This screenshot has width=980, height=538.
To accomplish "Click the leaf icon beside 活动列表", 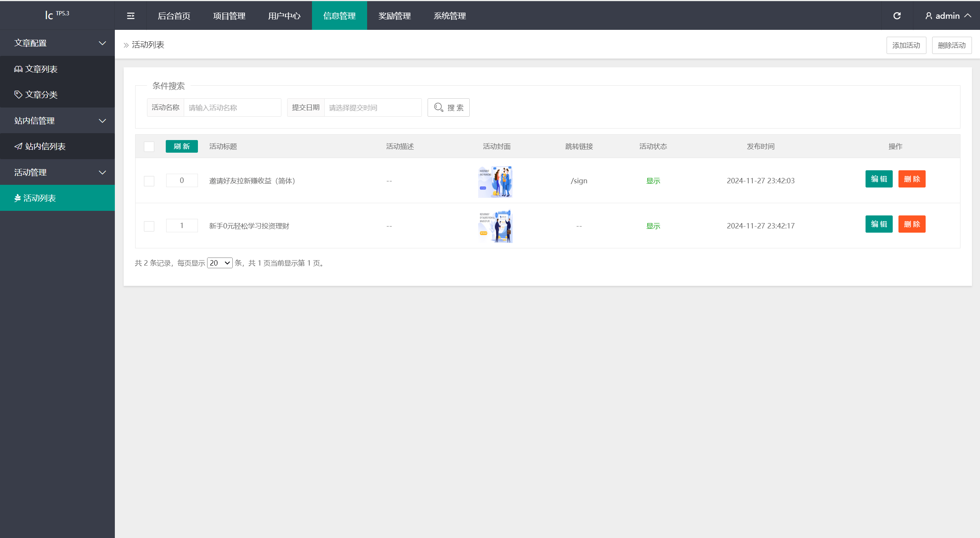I will (x=17, y=198).
